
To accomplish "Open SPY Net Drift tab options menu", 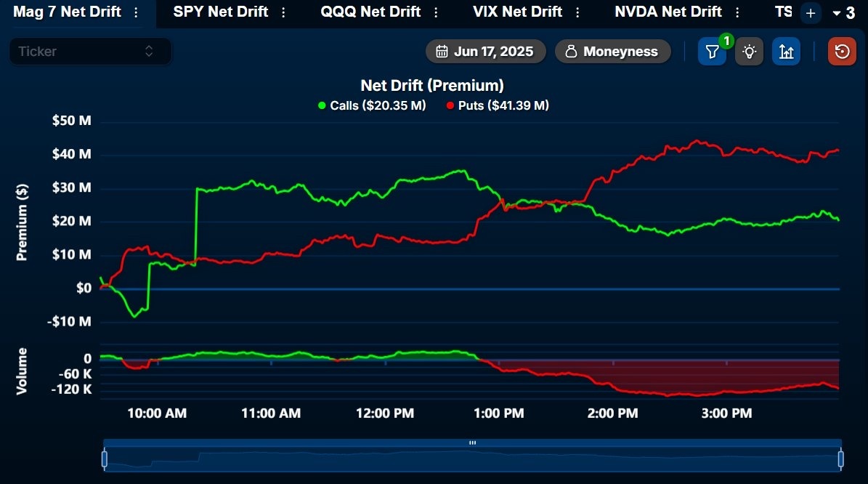I will point(283,12).
